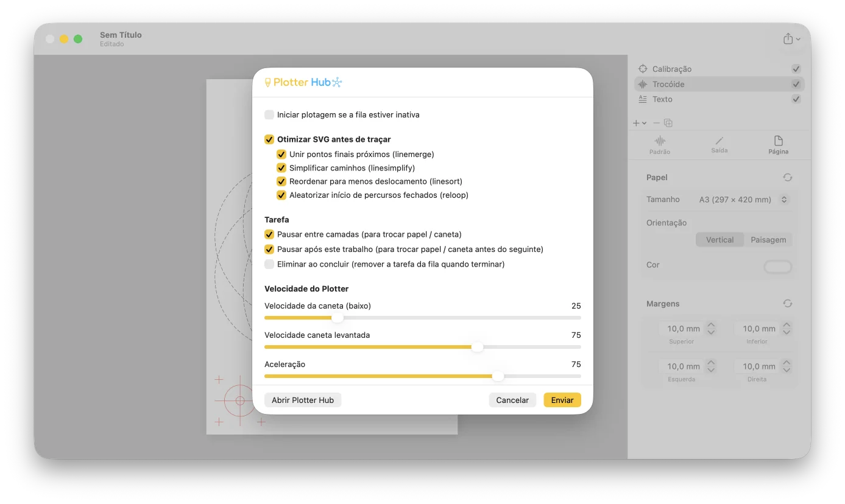This screenshot has width=845, height=504.
Task: Select the Trocóide layer row
Action: [x=719, y=85]
